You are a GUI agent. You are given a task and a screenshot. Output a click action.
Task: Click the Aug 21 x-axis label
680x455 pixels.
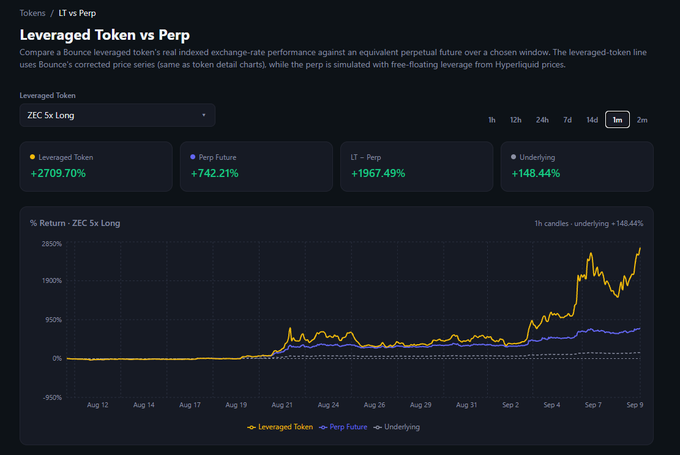pyautogui.click(x=282, y=405)
